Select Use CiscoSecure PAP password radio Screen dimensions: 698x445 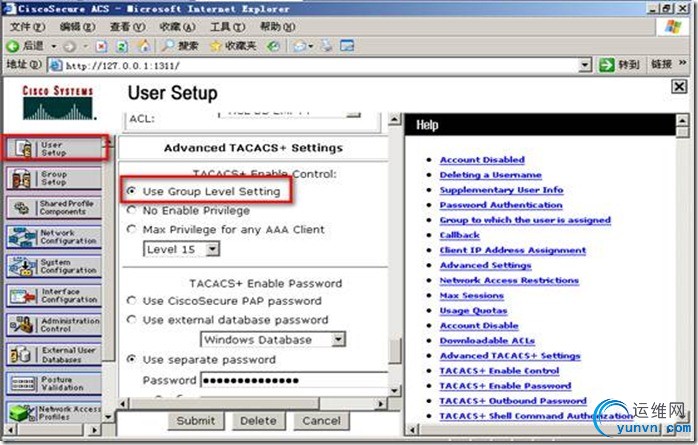coord(131,300)
